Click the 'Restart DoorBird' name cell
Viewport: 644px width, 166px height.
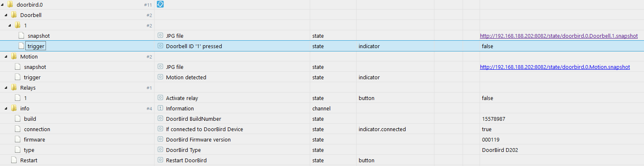click(186, 160)
